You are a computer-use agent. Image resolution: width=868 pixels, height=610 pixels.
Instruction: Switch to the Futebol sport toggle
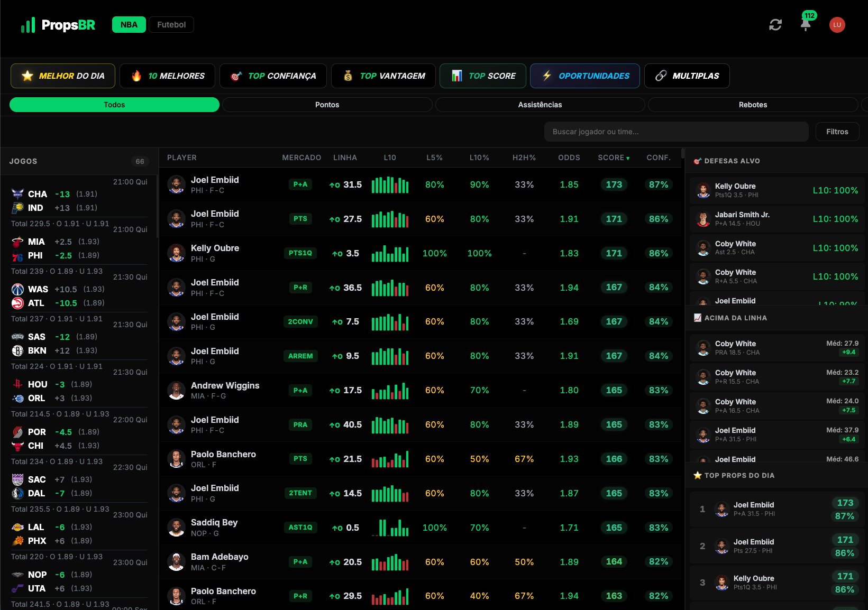click(171, 25)
